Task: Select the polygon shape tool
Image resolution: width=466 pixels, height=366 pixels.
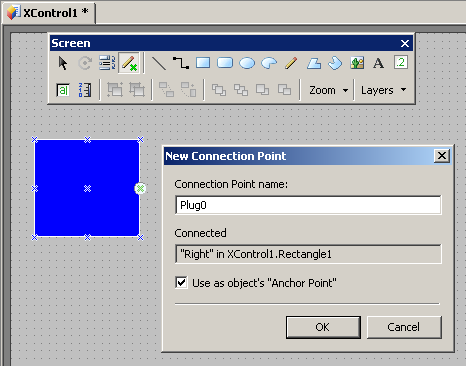Action: 314,63
